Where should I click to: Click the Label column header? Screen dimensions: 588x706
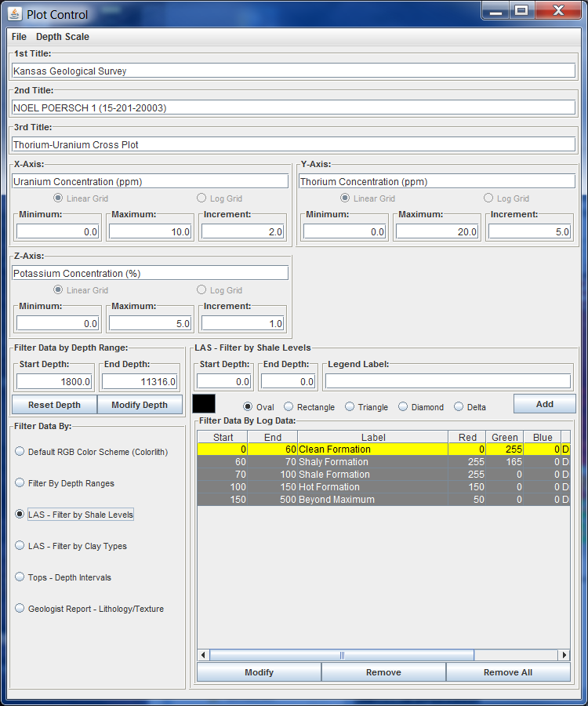click(373, 437)
